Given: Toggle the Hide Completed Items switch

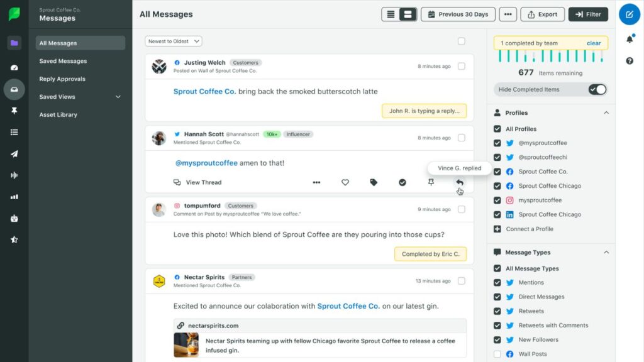Looking at the screenshot, I should (x=596, y=89).
